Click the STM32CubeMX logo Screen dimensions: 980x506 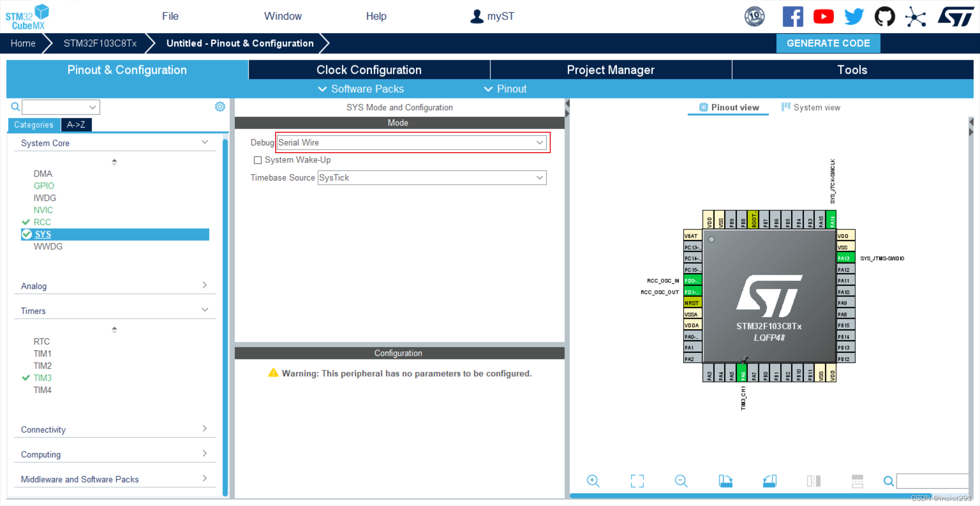27,17
